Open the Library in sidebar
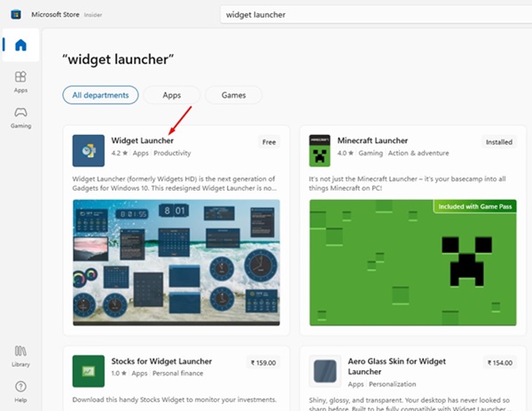The image size is (532, 411). [20, 356]
